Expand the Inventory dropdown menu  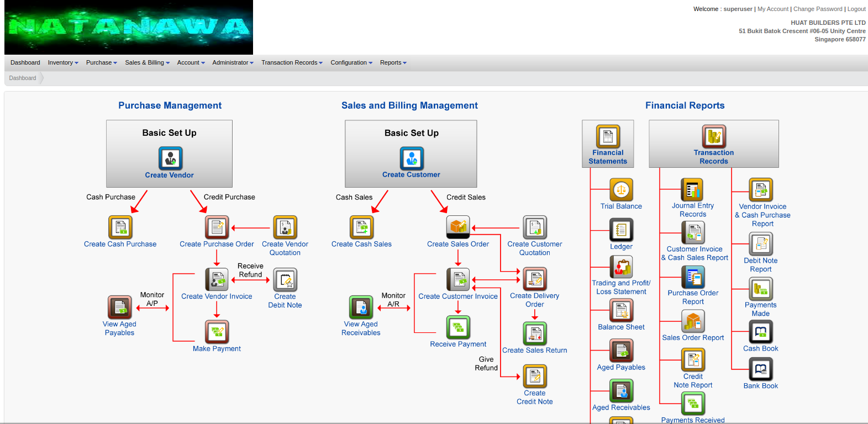pos(63,63)
